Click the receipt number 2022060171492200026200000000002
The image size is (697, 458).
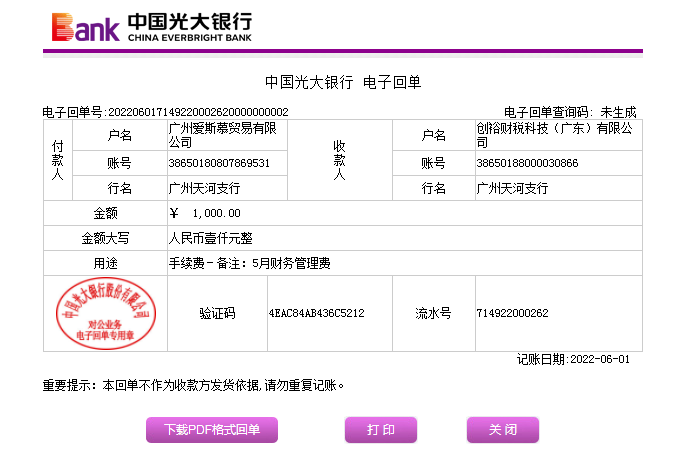(x=198, y=112)
